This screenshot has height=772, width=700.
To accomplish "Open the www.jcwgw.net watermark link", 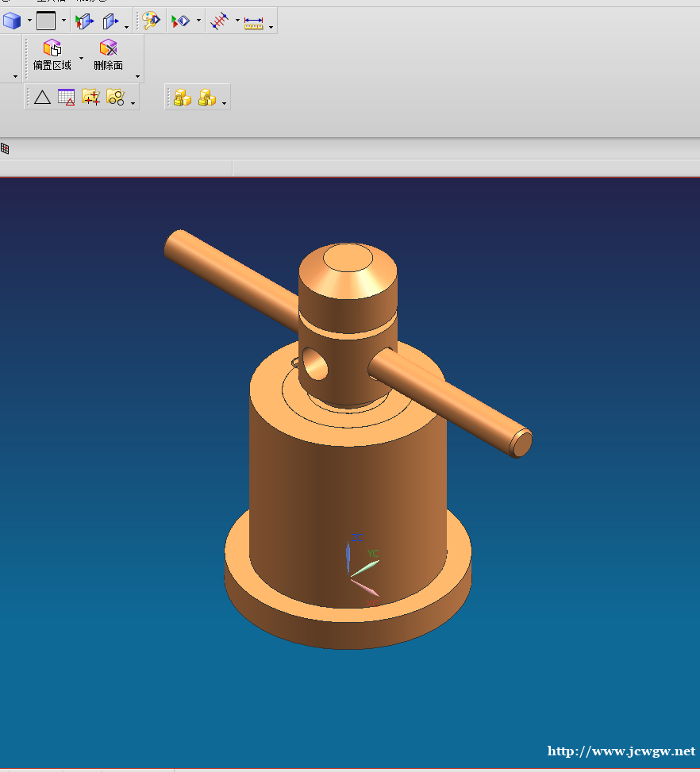I will pos(621,751).
